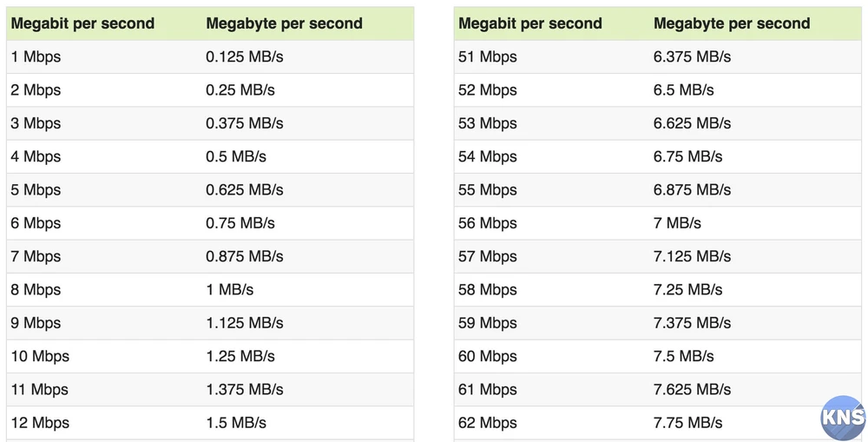Select the 7 MB/s cell
Screen dimensions: 868x442
tap(677, 223)
